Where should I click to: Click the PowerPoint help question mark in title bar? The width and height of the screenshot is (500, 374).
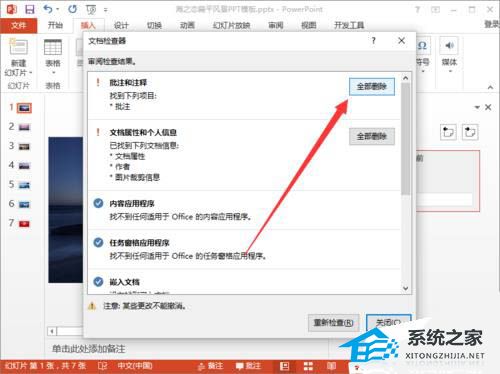point(417,10)
